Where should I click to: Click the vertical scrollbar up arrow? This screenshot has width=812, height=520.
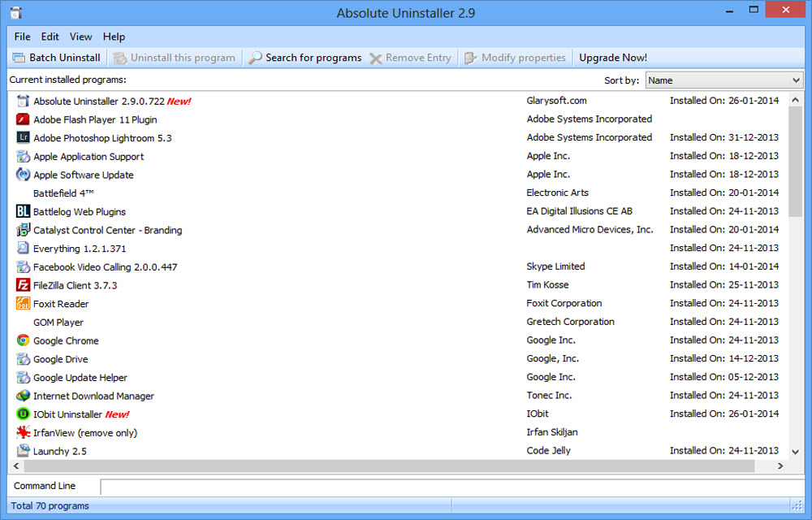(796, 100)
